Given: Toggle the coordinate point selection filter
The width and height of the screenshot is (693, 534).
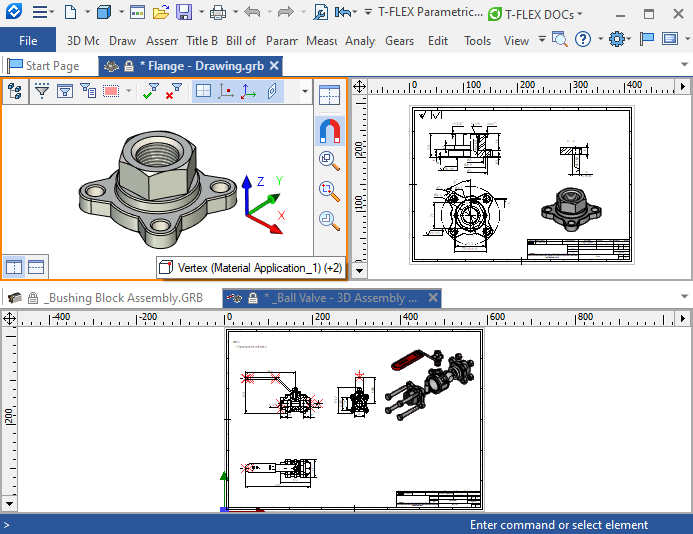Looking at the screenshot, I should click(226, 91).
